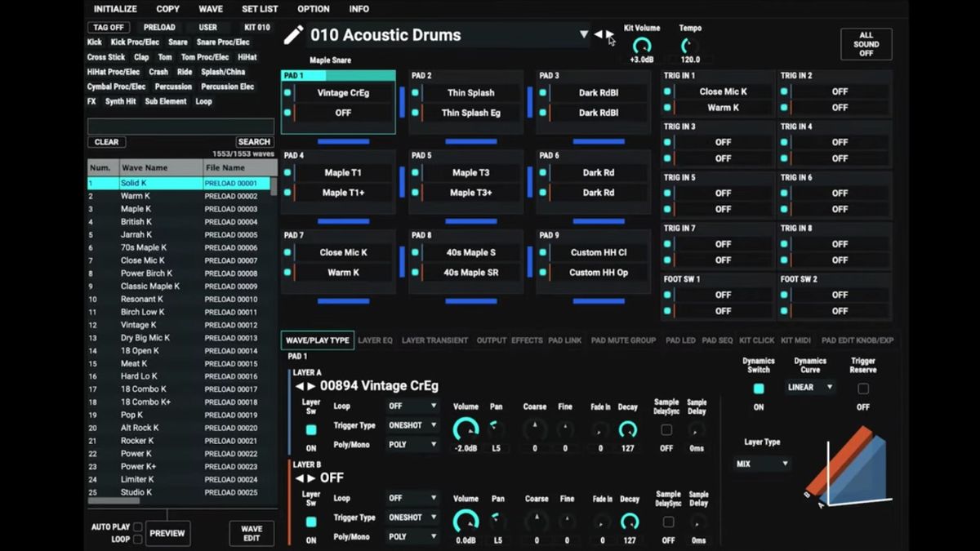980x551 pixels.
Task: Click the right arrow to select next kit
Action: pyautogui.click(x=609, y=33)
